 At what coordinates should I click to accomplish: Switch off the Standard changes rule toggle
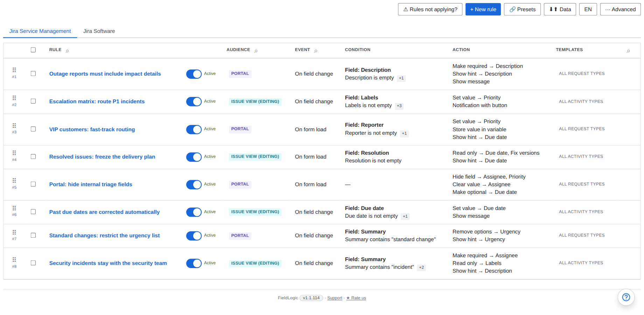(x=194, y=236)
